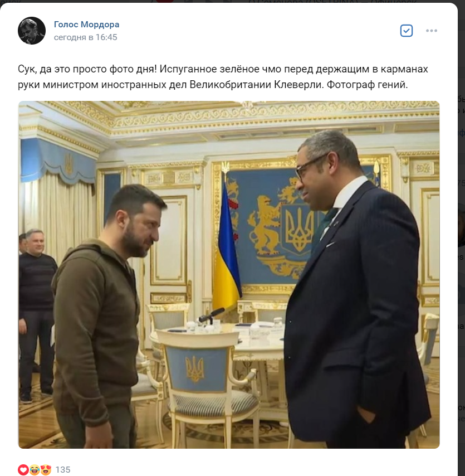Open the Голос Мордора author name link

(86, 25)
